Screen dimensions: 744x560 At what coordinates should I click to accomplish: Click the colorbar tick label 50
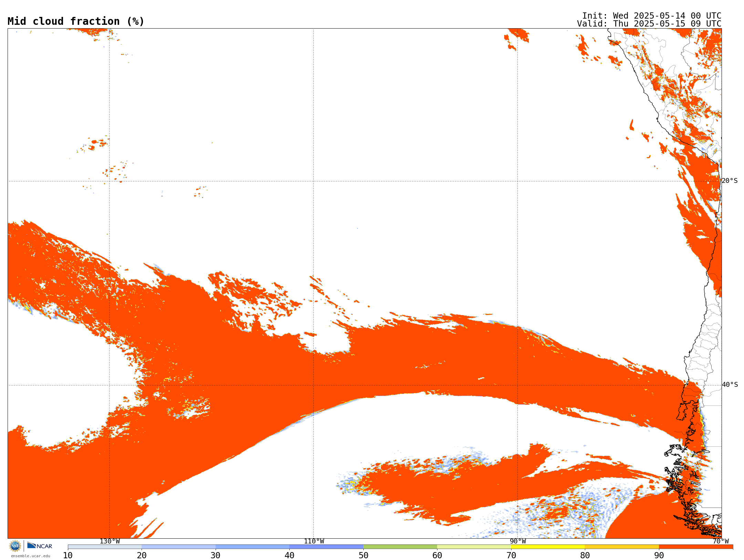pyautogui.click(x=363, y=556)
